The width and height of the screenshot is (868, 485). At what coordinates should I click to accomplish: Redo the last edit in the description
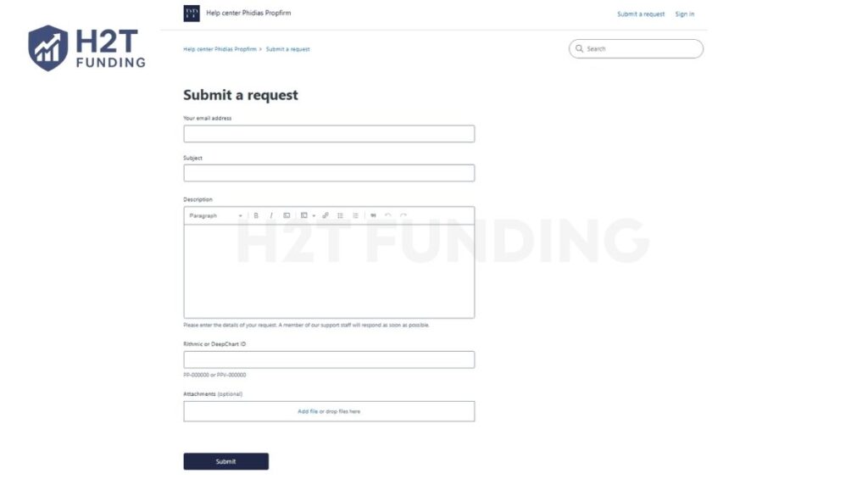pyautogui.click(x=403, y=215)
